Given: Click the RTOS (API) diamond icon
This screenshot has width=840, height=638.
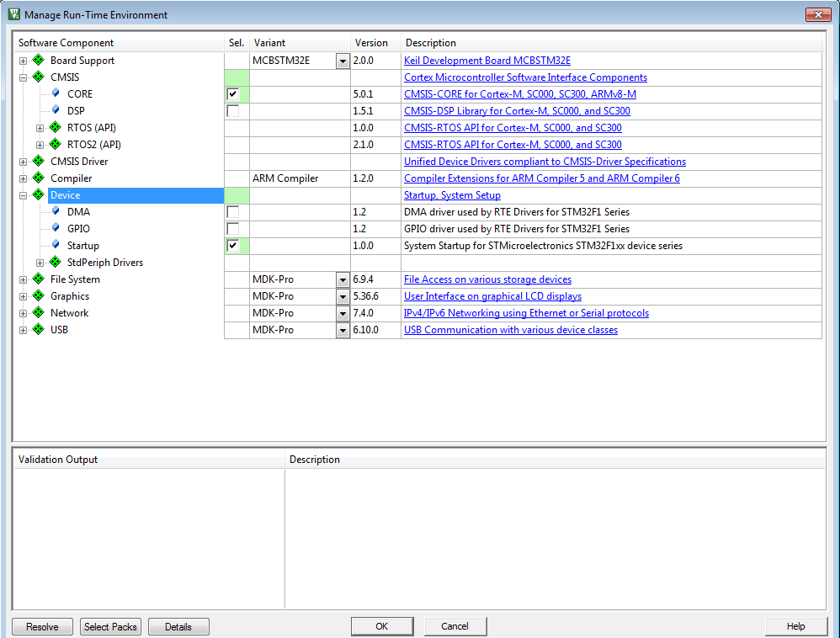Looking at the screenshot, I should pyautogui.click(x=56, y=127).
